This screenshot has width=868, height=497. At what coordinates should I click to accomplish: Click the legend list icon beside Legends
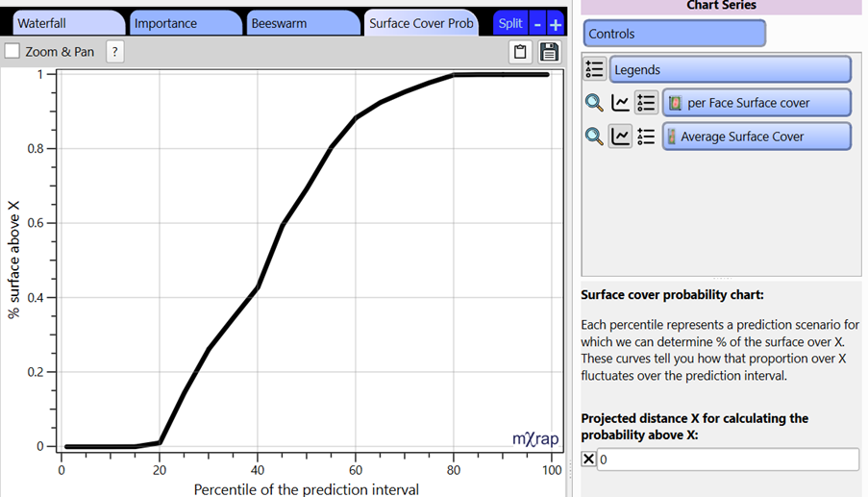pyautogui.click(x=595, y=69)
